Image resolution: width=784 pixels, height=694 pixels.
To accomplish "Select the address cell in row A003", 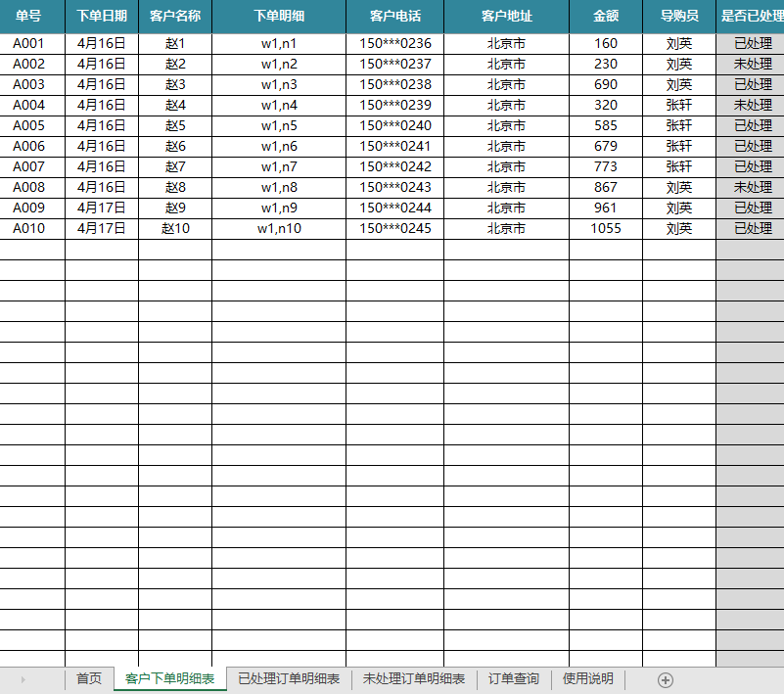I will (506, 85).
